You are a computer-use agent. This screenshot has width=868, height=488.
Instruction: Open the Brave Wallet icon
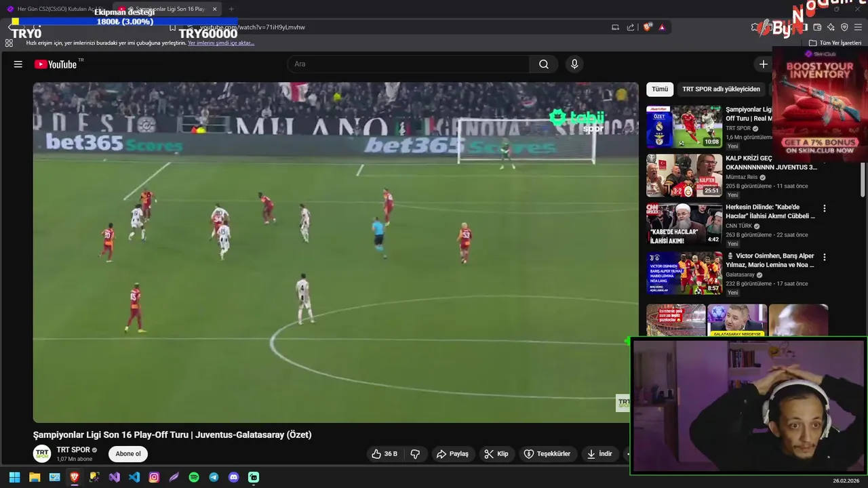[x=817, y=27]
